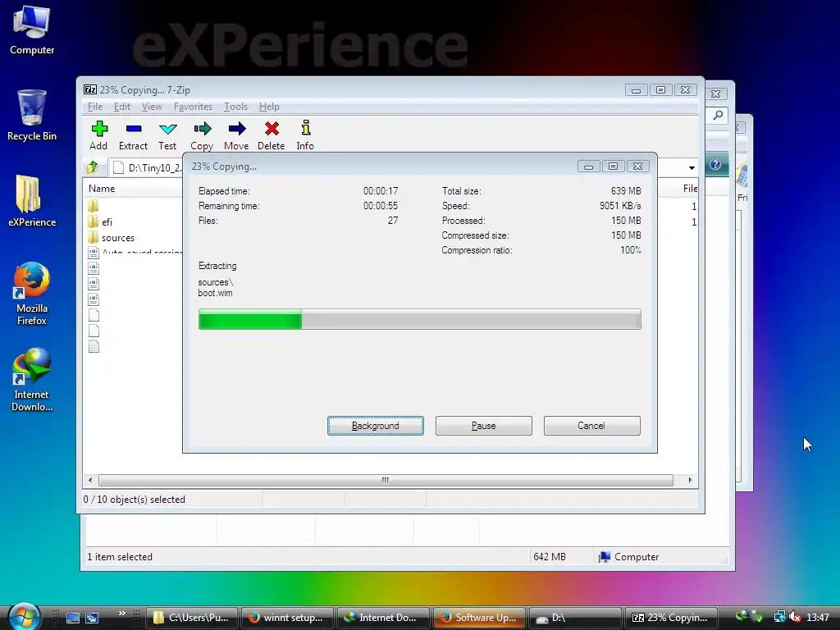Image resolution: width=840 pixels, height=630 pixels.
Task: Open the Recycle Bin desktop icon
Action: point(32,116)
